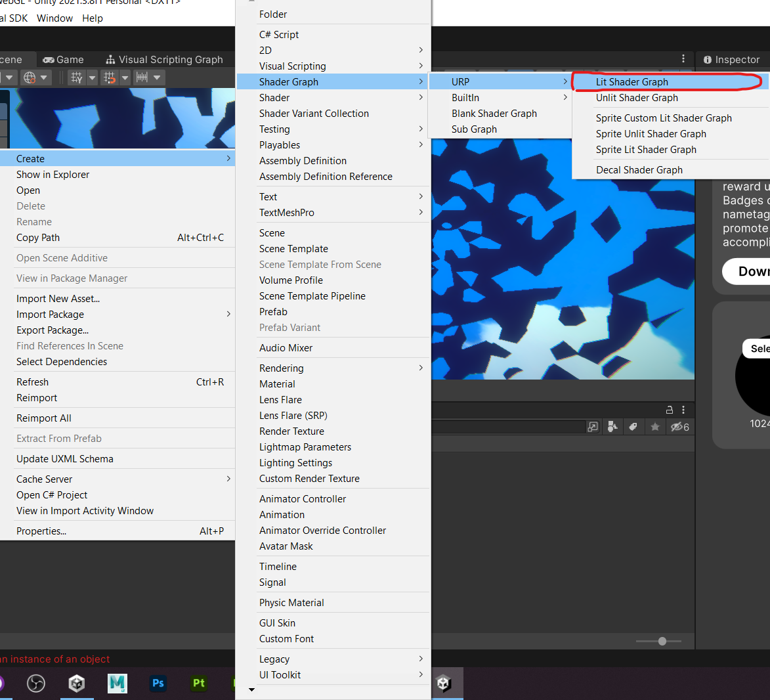This screenshot has width=770, height=700.
Task: Click the search by type filter icon
Action: pyautogui.click(x=612, y=427)
